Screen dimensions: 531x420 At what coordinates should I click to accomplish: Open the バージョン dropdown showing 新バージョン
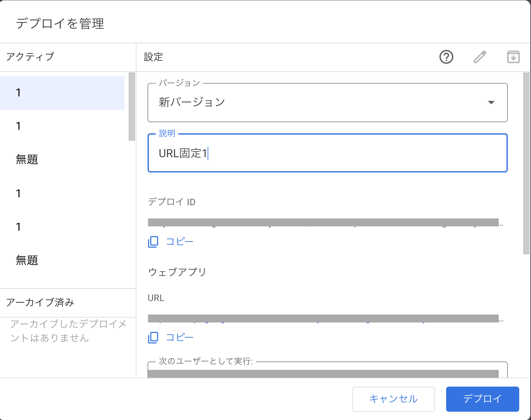[328, 102]
